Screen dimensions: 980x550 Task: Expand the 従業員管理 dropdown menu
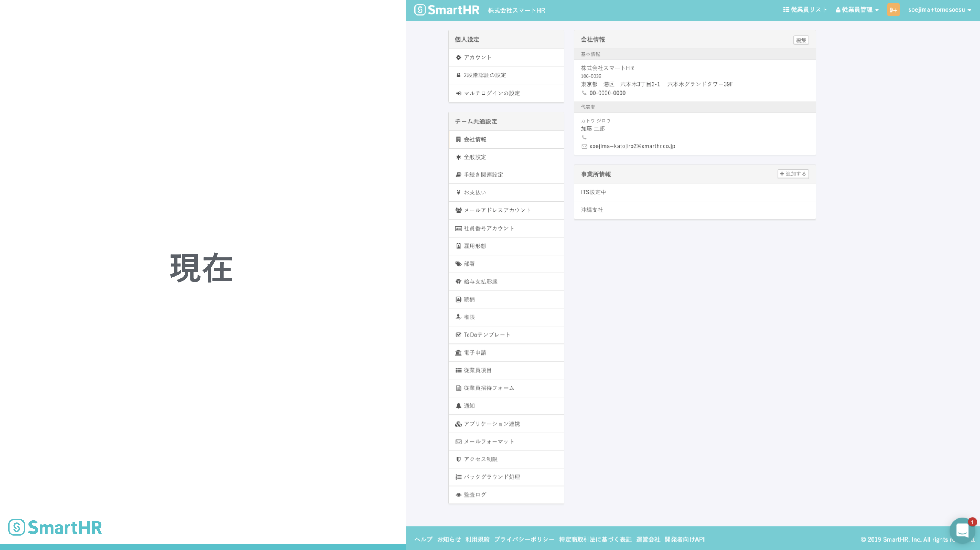(857, 10)
